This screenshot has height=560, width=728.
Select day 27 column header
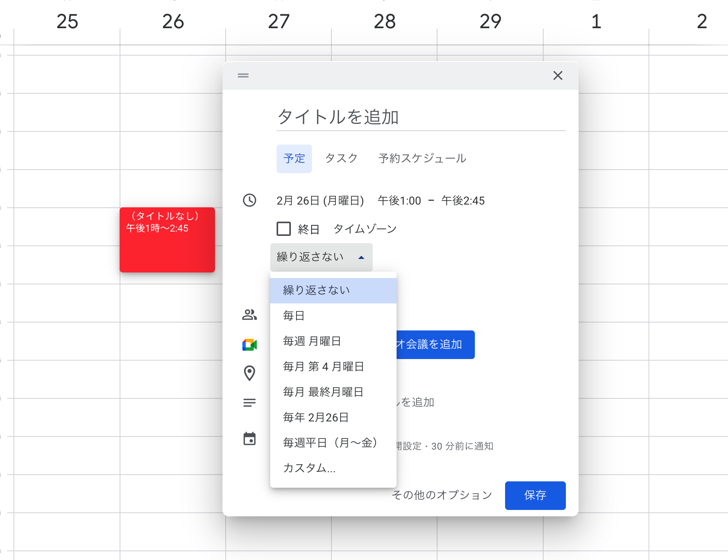pyautogui.click(x=279, y=21)
